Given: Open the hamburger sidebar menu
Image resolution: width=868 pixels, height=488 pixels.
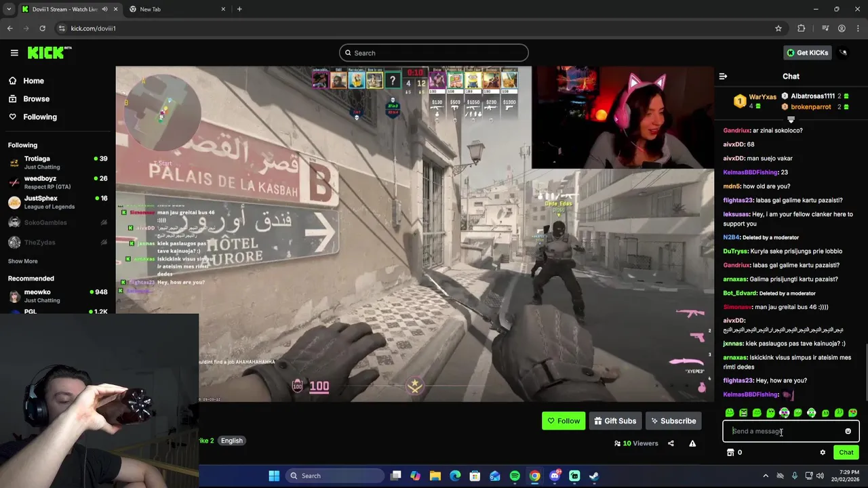Looking at the screenshot, I should 14,53.
